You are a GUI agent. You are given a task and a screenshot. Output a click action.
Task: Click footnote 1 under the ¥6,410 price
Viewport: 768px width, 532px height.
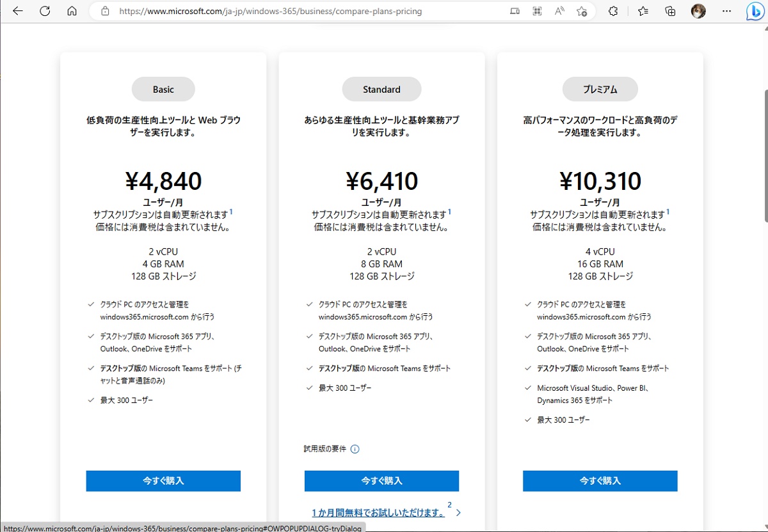tap(449, 212)
